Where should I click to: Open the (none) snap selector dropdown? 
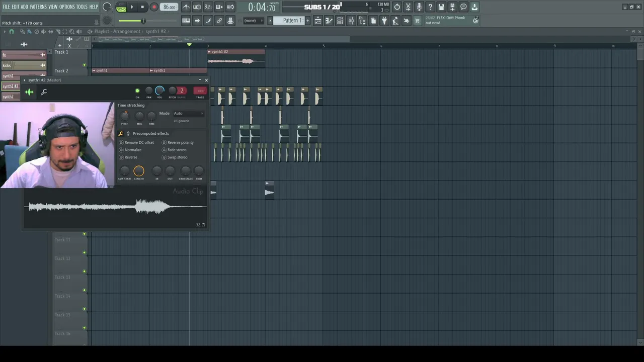(253, 21)
